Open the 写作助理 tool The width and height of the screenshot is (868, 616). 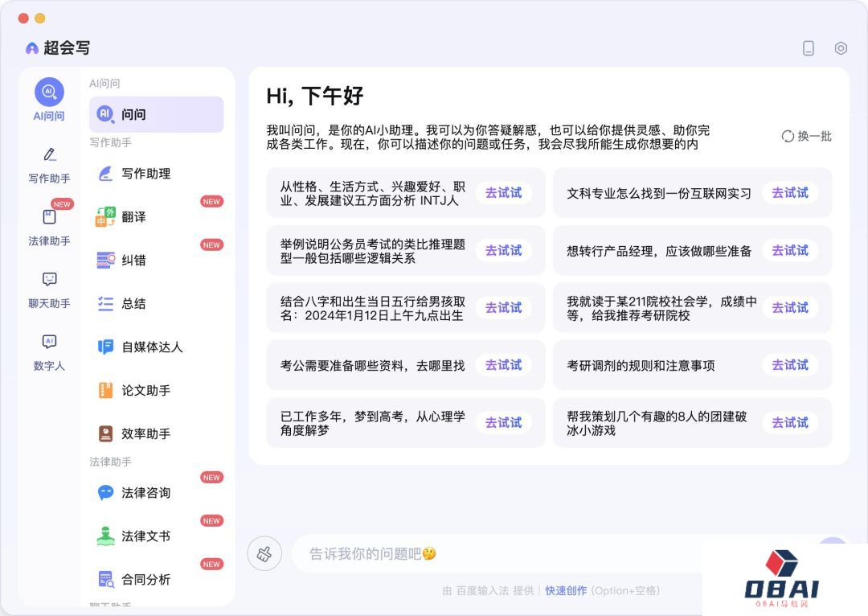pyautogui.click(x=157, y=174)
